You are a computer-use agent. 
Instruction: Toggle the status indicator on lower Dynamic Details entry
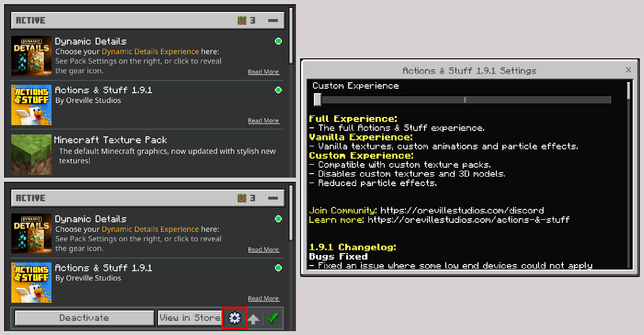coord(278,219)
